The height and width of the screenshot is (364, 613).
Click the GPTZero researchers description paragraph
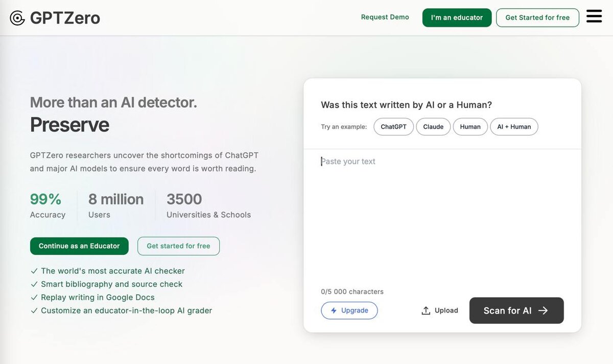point(144,162)
